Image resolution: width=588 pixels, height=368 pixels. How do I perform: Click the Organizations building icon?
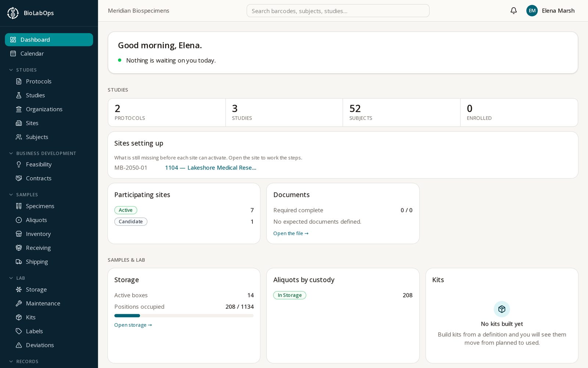click(19, 109)
